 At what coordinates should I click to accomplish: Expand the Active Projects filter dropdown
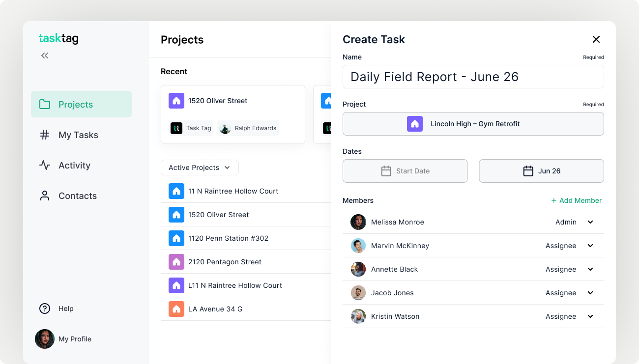[x=199, y=168]
